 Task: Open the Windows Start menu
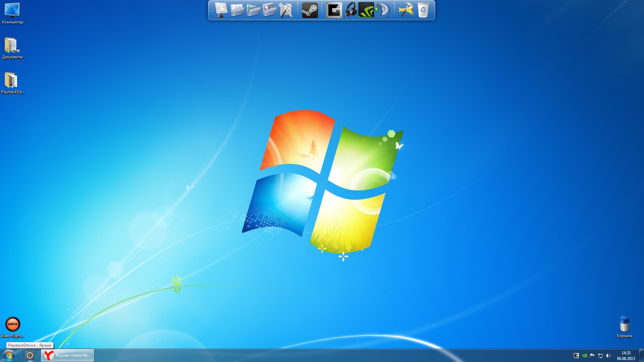[x=9, y=355]
